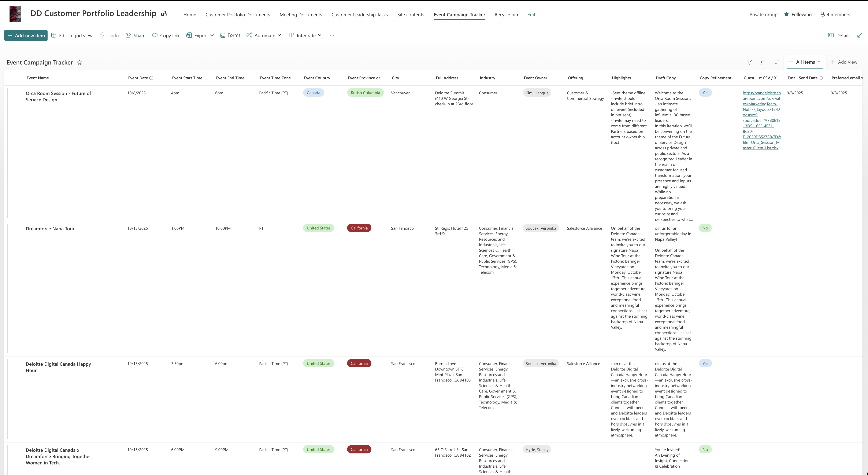This screenshot has width=868, height=475.
Task: Click United States pill in Happy Hour row
Action: [318, 363]
